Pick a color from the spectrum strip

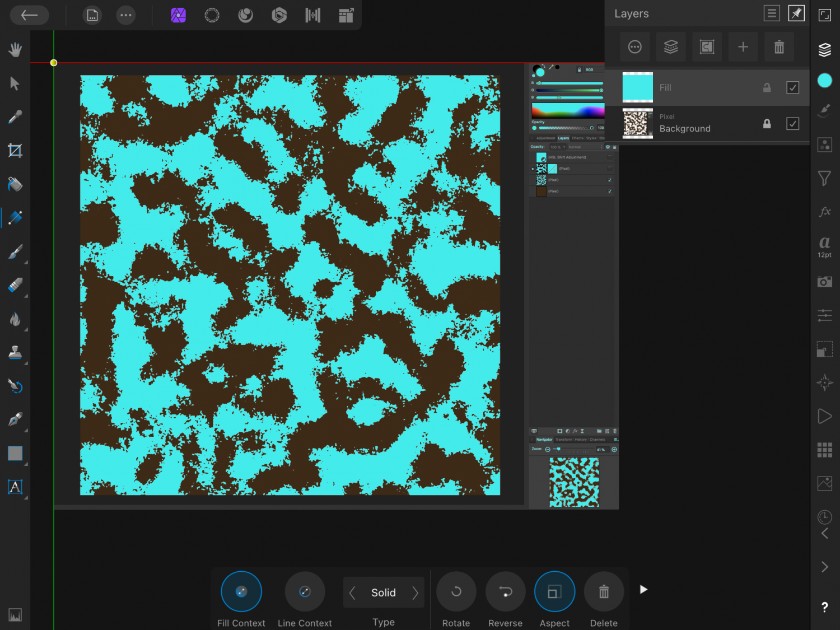coord(568,110)
